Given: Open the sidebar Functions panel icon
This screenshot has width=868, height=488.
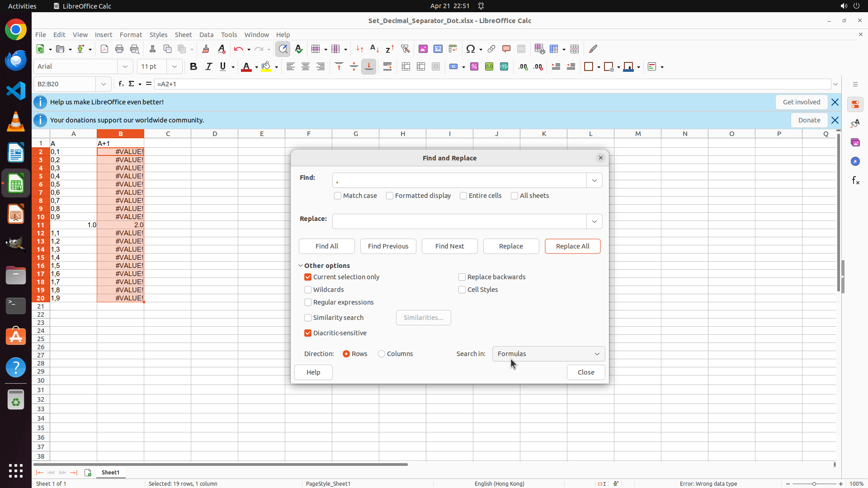Looking at the screenshot, I should [855, 181].
